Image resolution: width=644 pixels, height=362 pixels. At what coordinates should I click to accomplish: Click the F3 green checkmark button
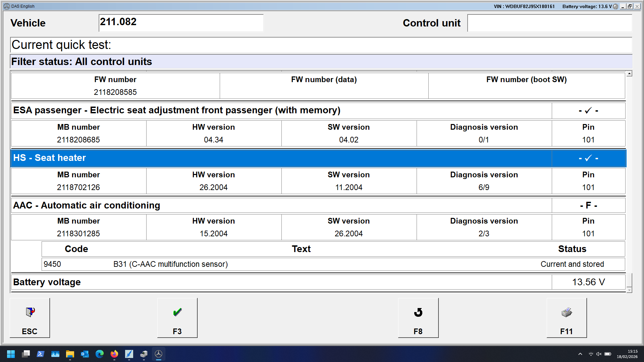point(177,317)
